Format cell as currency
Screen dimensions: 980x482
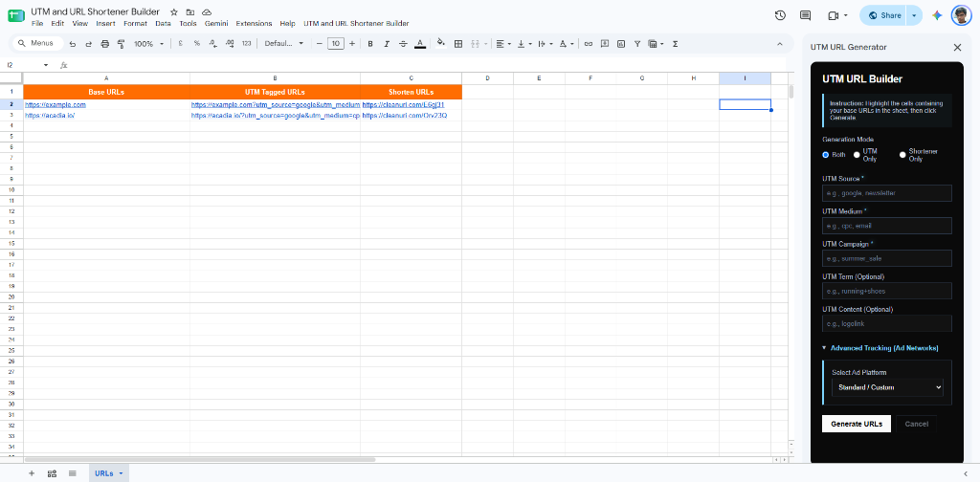click(x=181, y=44)
